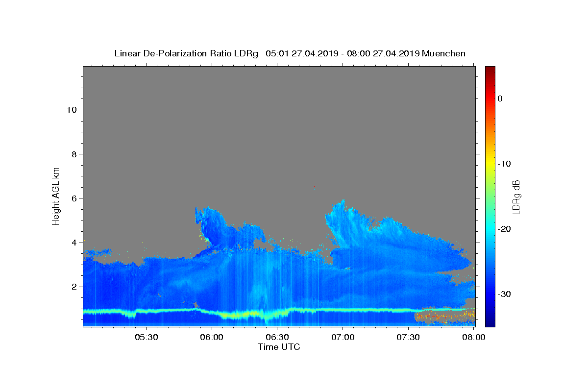The width and height of the screenshot is (588, 392).
Task: Click the height tick label 2
Action: [x=73, y=287]
